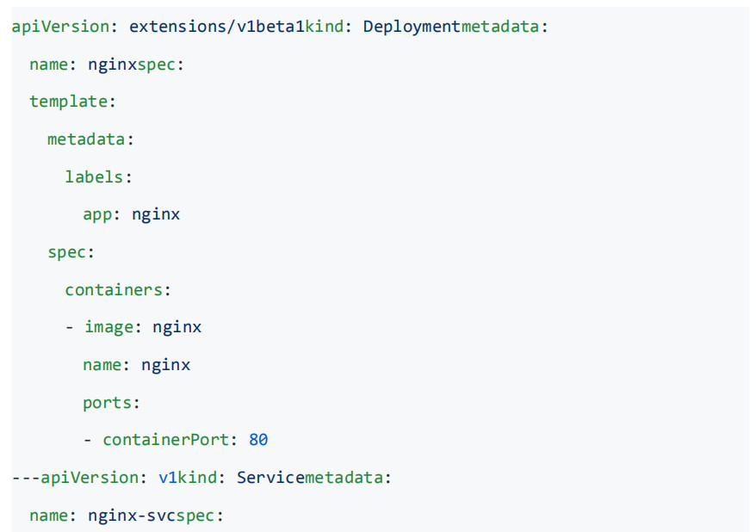
Task: Click the nginx value after image
Action: (177, 327)
